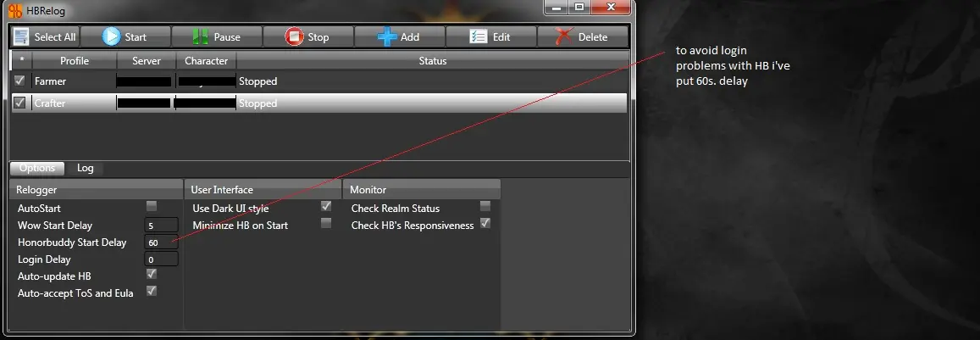The height and width of the screenshot is (340, 980).
Task: Click the Profile column header
Action: click(75, 61)
